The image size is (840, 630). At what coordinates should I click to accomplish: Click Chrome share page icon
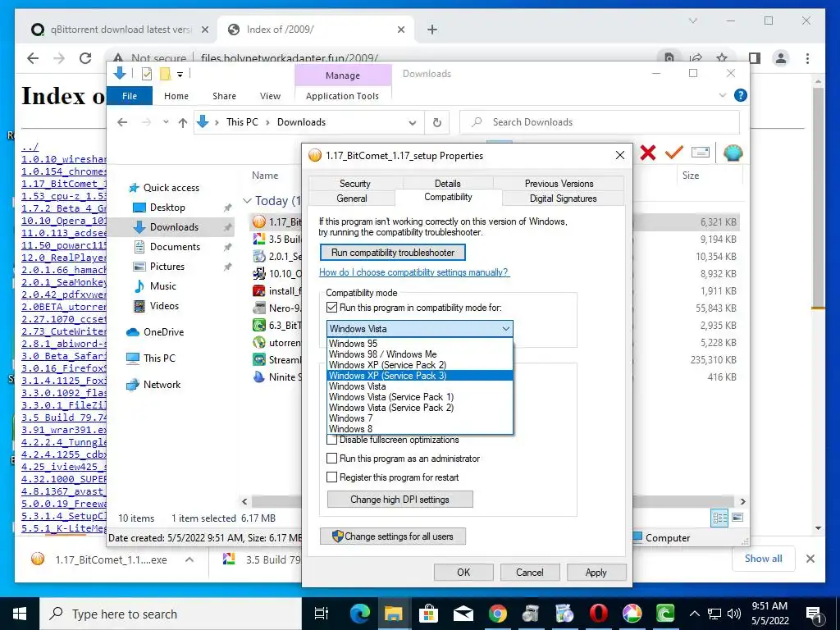[x=696, y=58]
